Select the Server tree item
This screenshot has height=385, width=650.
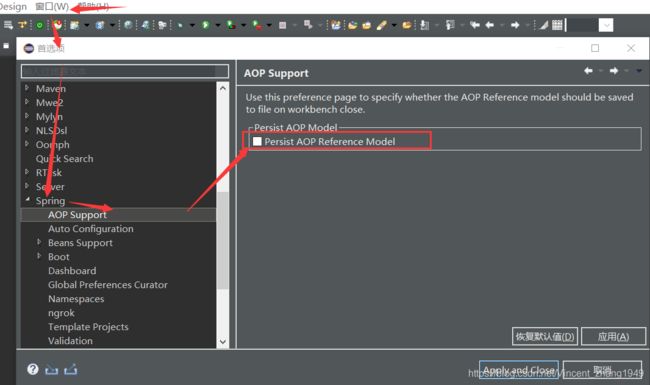click(50, 187)
